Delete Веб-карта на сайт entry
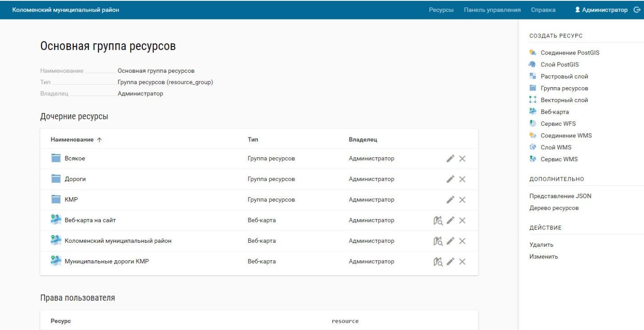 462,221
